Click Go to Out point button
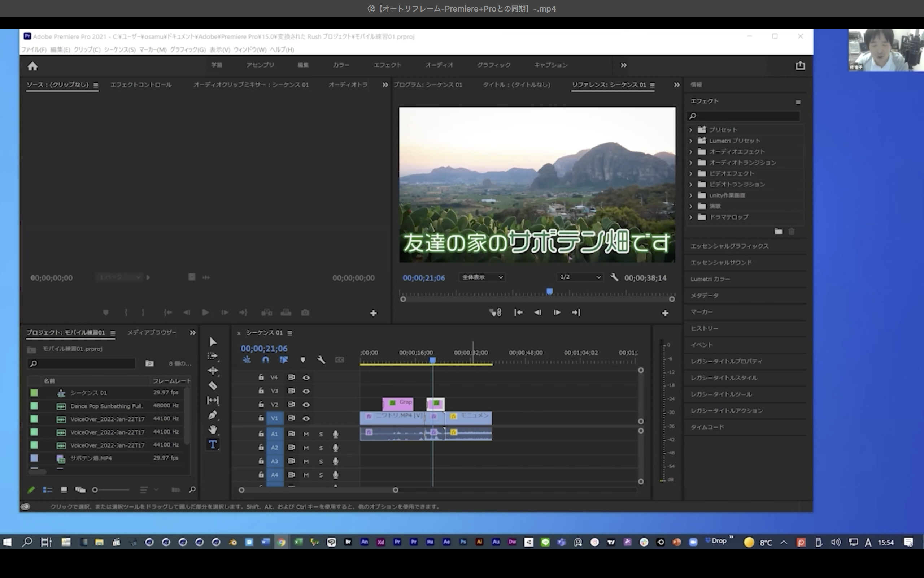The width and height of the screenshot is (924, 578). point(576,313)
